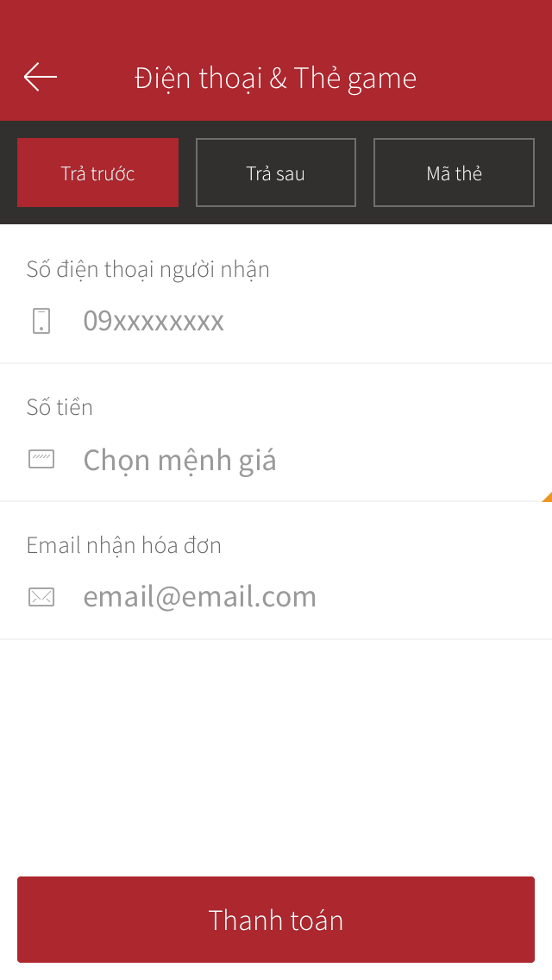Tap the empty red header right of title
The width and height of the screenshot is (552, 980).
485,78
